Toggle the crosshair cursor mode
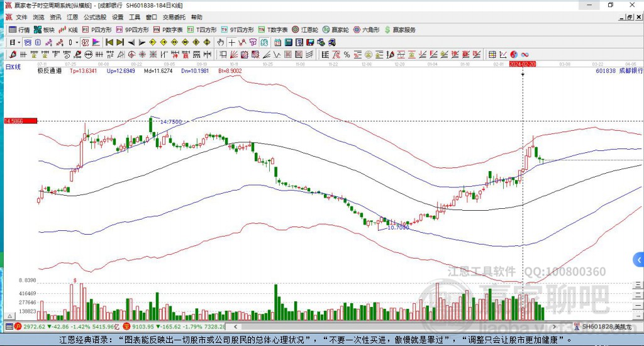This screenshot has height=346, width=644. [231, 42]
